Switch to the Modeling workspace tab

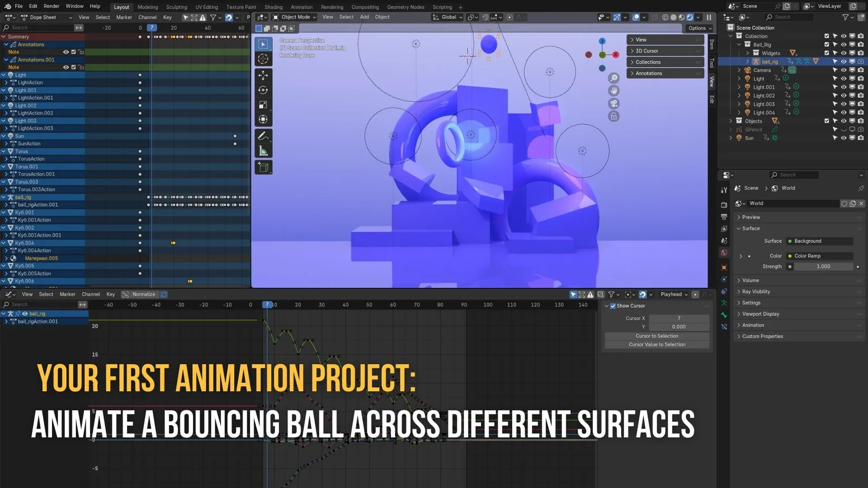[x=147, y=7]
